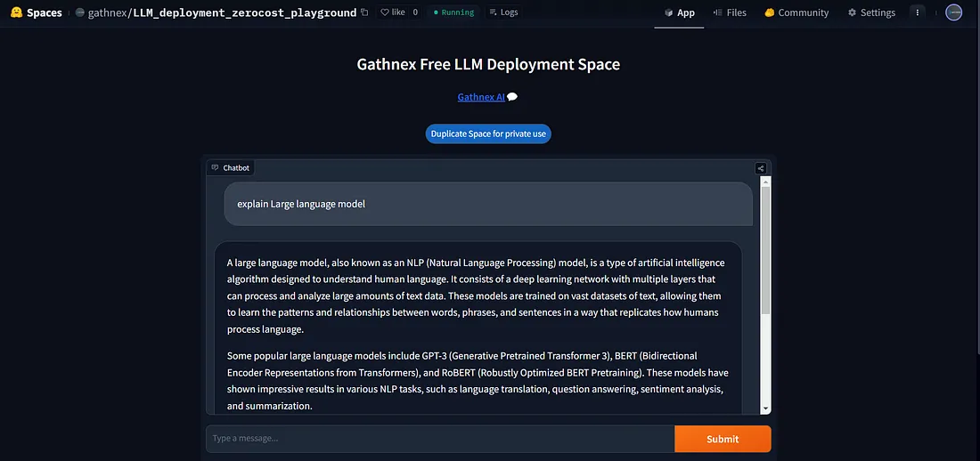Click the Chatbot label icon
Image resolution: width=980 pixels, height=461 pixels.
coord(215,167)
